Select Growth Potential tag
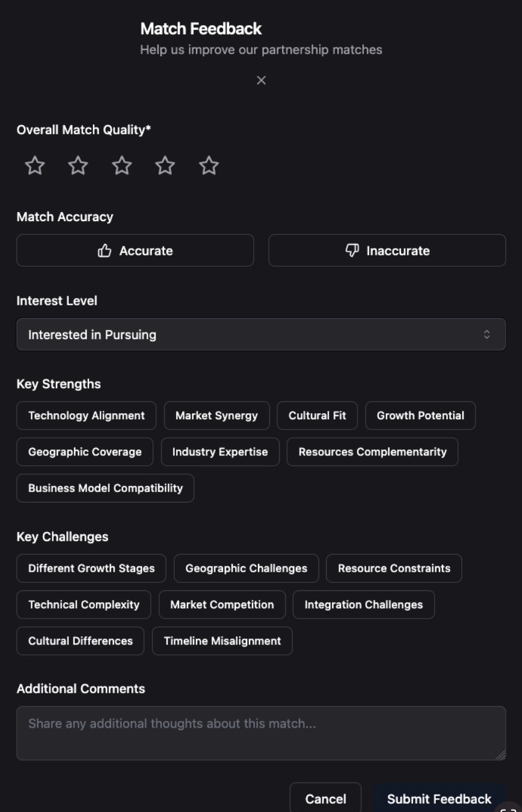522x812 pixels. tap(420, 416)
